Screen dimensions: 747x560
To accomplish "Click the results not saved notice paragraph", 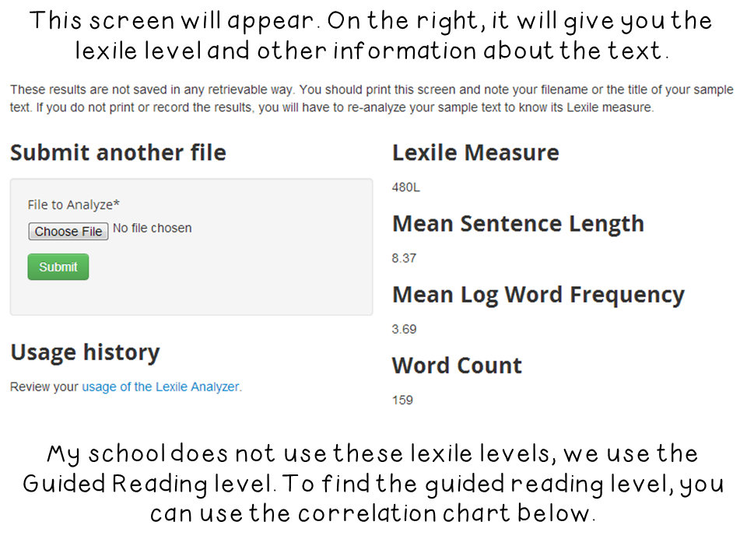I will [x=372, y=99].
